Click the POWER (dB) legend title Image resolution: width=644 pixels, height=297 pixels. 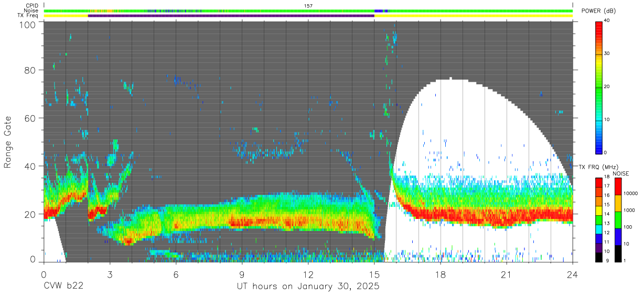click(599, 11)
